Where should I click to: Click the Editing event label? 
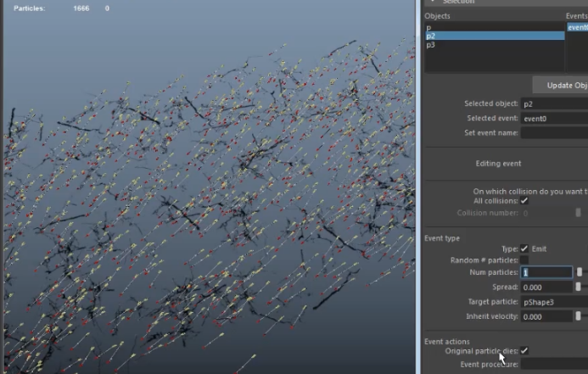coord(498,164)
